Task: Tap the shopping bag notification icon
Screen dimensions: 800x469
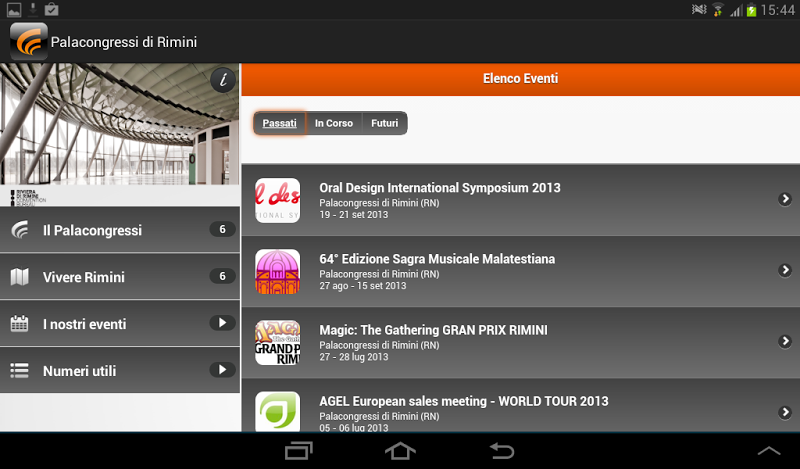Action: click(x=51, y=9)
